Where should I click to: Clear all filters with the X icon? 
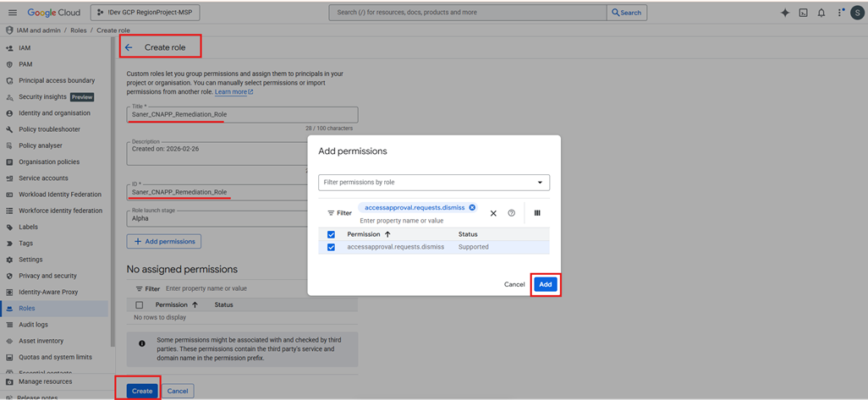(493, 213)
